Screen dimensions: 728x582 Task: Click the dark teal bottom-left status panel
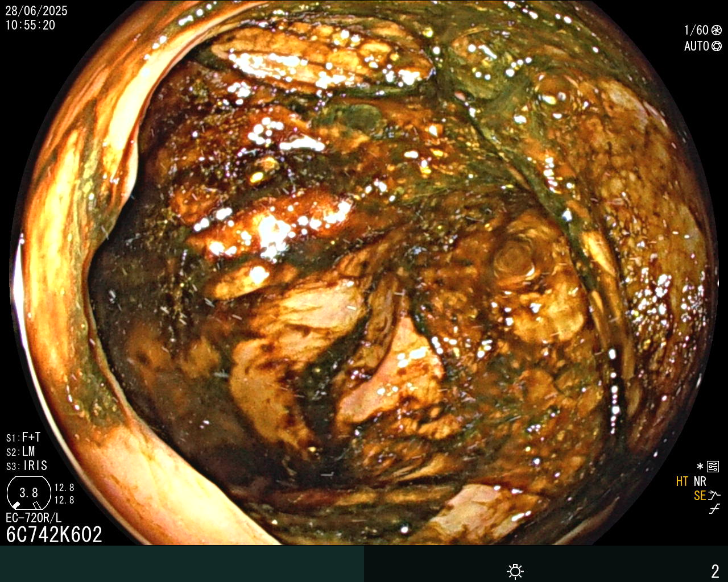point(182,564)
